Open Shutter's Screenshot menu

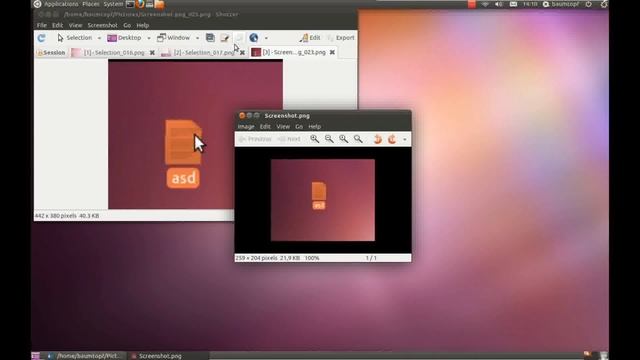tap(102, 25)
